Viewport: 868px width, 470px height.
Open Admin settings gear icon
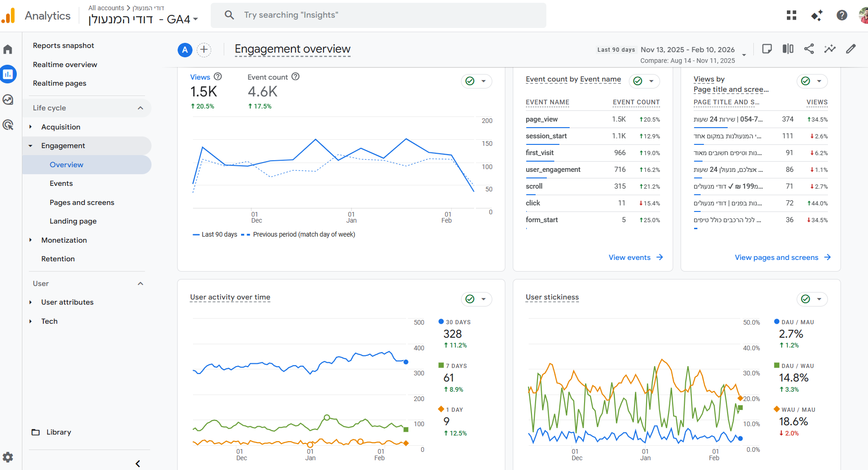(8, 457)
